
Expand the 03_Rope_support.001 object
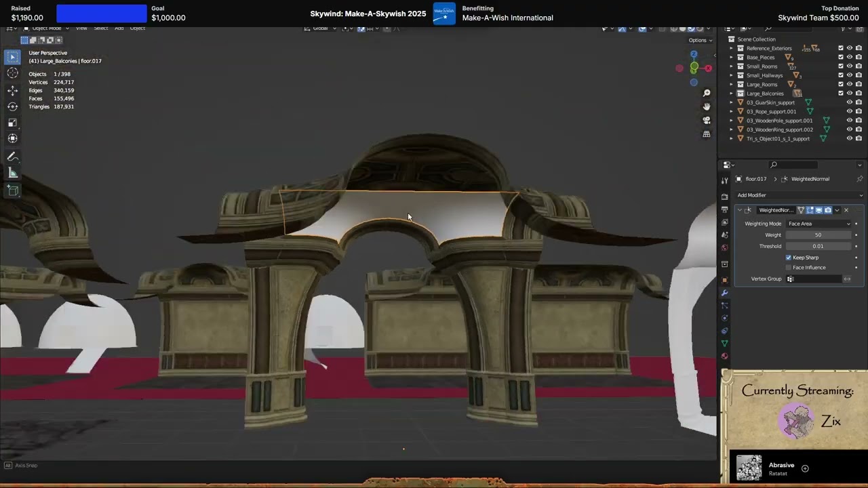[732, 111]
